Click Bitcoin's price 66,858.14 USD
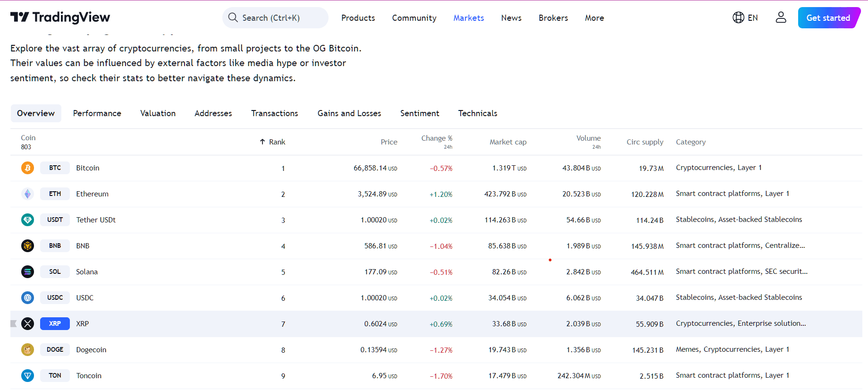The width and height of the screenshot is (868, 390). pyautogui.click(x=375, y=168)
